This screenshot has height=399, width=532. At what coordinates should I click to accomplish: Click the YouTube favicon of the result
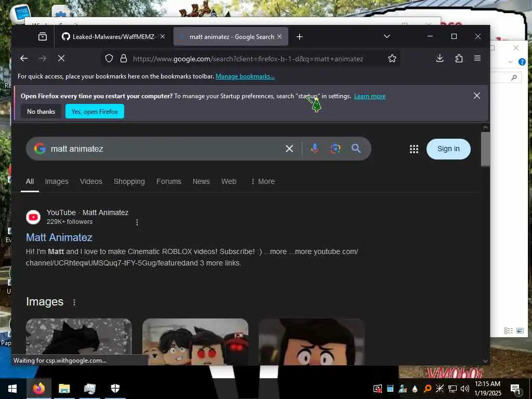click(x=33, y=217)
